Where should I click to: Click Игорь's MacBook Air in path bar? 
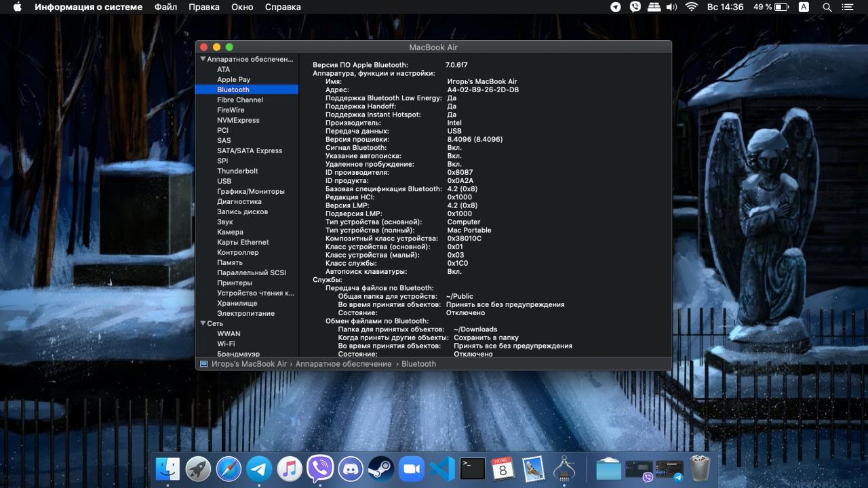243,364
